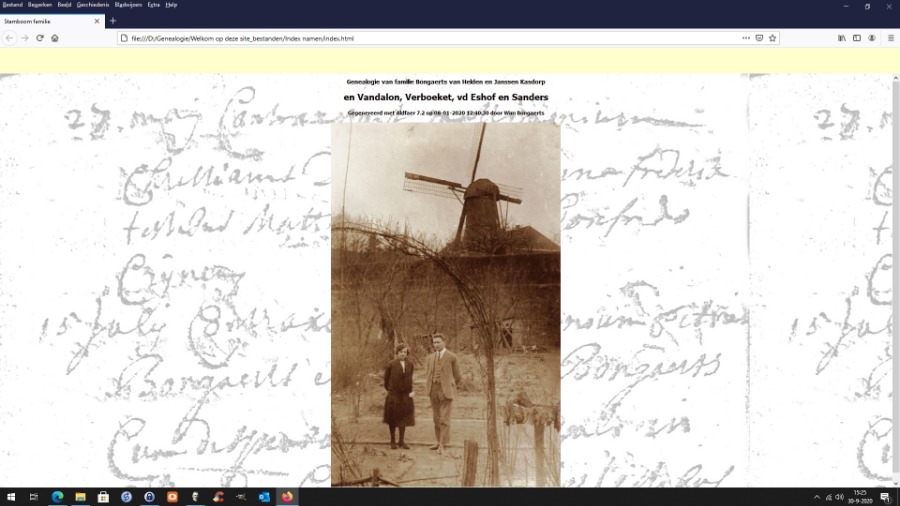
Task: Click the back navigation arrow
Action: pyautogui.click(x=10, y=38)
